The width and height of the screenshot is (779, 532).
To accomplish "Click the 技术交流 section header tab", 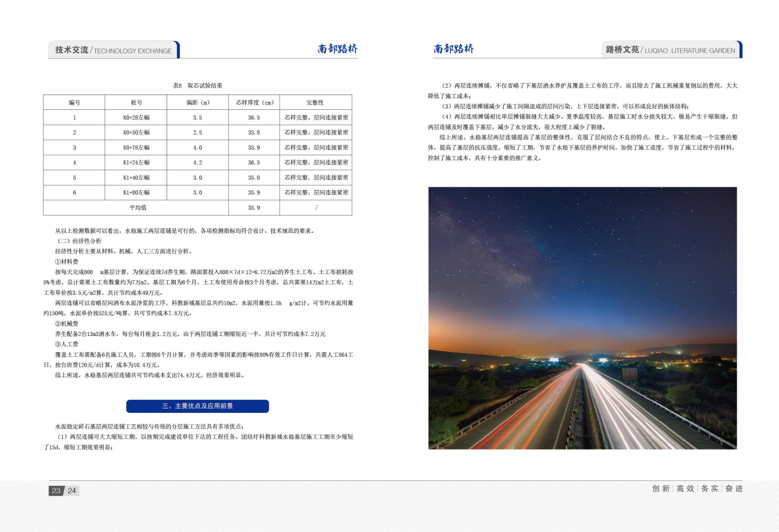I will (114, 50).
